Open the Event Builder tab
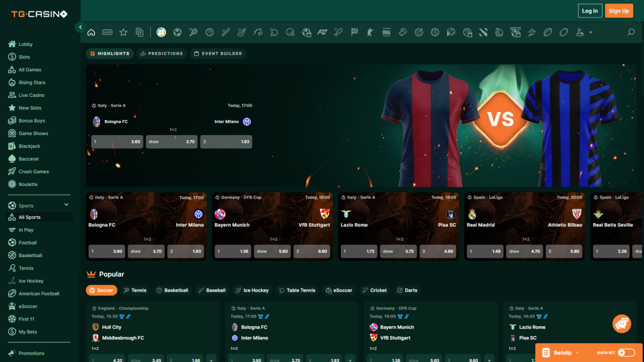Viewport: 644px width, 362px height. (x=218, y=53)
